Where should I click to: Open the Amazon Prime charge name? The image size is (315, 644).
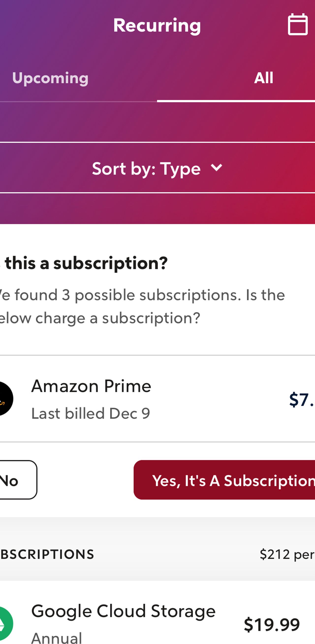[91, 386]
